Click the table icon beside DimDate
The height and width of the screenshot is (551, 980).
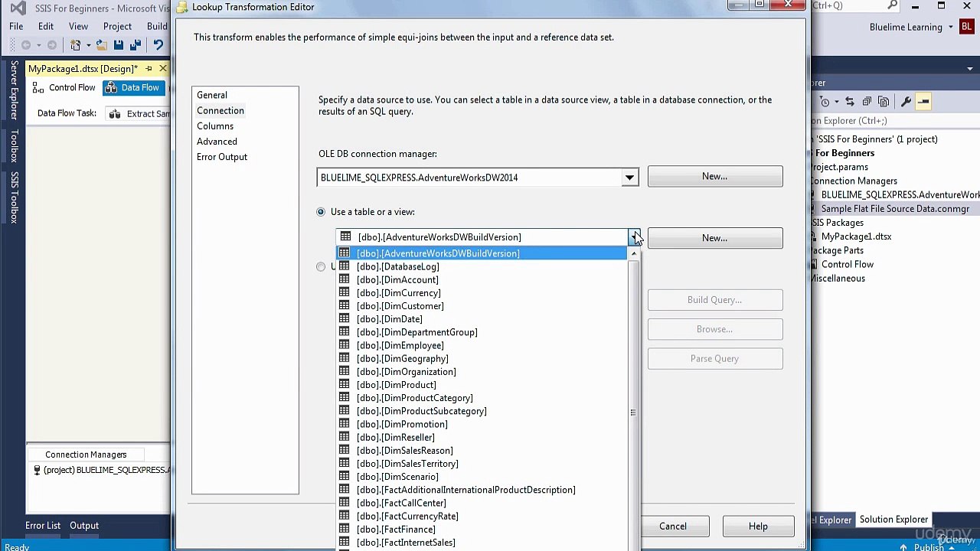(345, 318)
